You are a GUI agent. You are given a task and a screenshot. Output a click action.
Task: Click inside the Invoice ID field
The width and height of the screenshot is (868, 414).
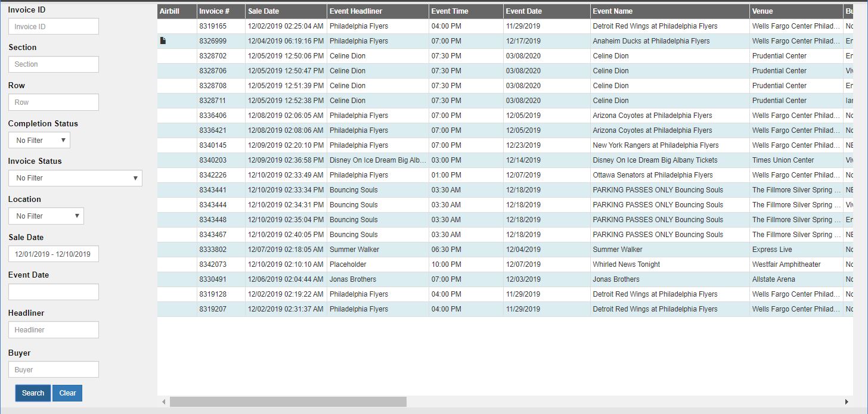click(53, 26)
